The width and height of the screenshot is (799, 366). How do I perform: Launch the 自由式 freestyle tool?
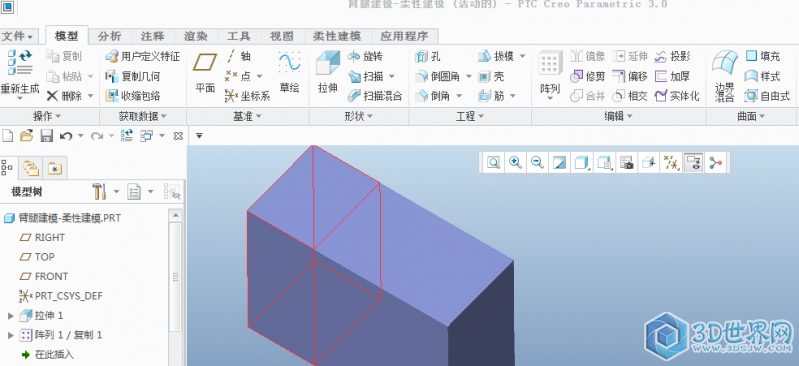pyautogui.click(x=767, y=95)
